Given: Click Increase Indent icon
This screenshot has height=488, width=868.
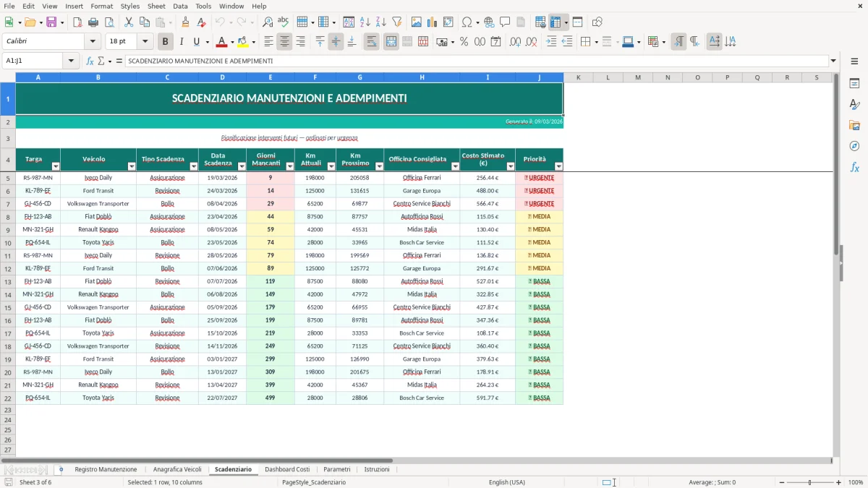Looking at the screenshot, I should pyautogui.click(x=551, y=42).
